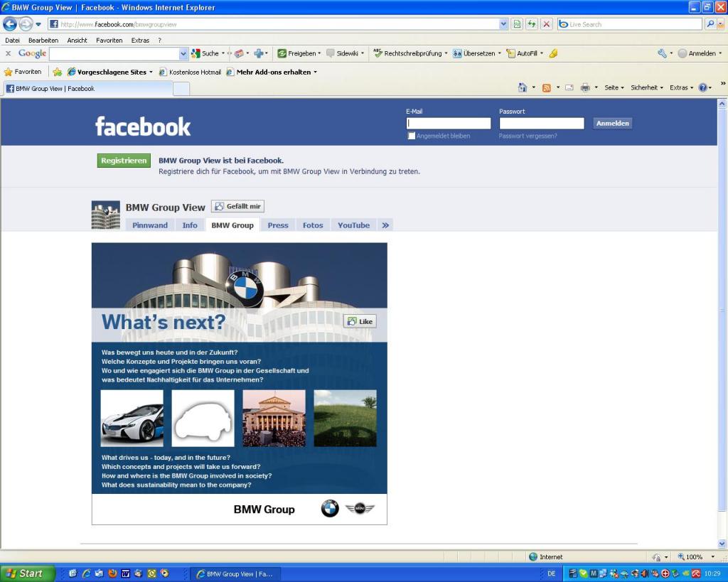Click the add-to-favorites bar star icon
The height and width of the screenshot is (582, 728).
[x=57, y=72]
